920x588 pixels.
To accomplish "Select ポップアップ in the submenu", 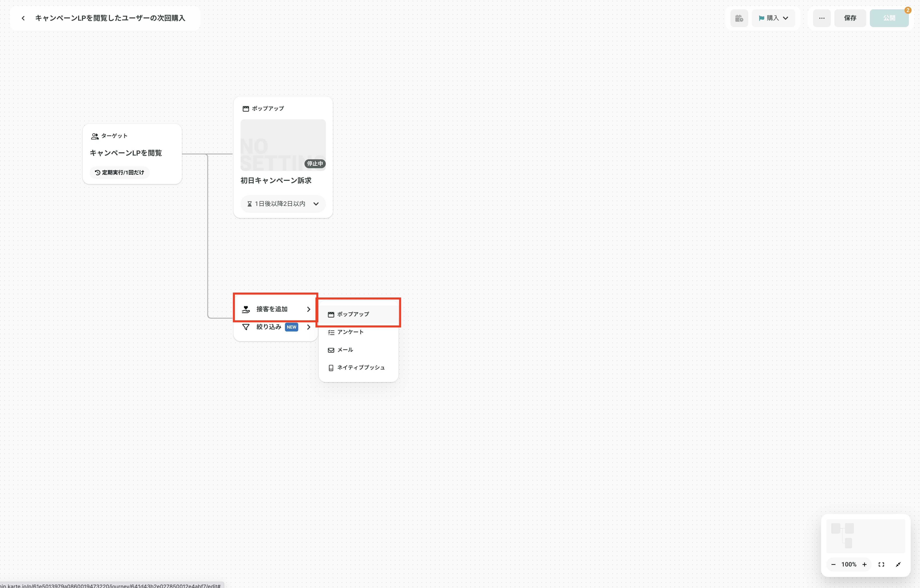I will point(358,314).
